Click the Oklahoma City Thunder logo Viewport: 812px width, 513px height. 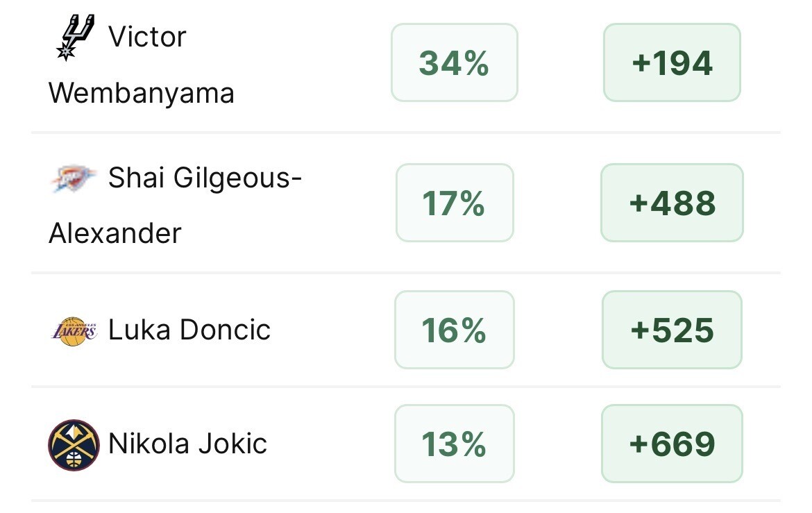click(72, 179)
